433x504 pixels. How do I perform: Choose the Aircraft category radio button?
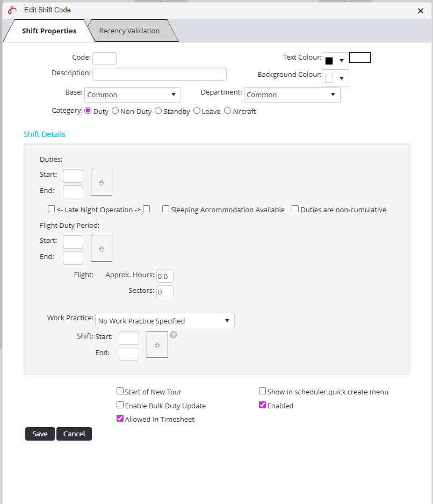point(228,111)
